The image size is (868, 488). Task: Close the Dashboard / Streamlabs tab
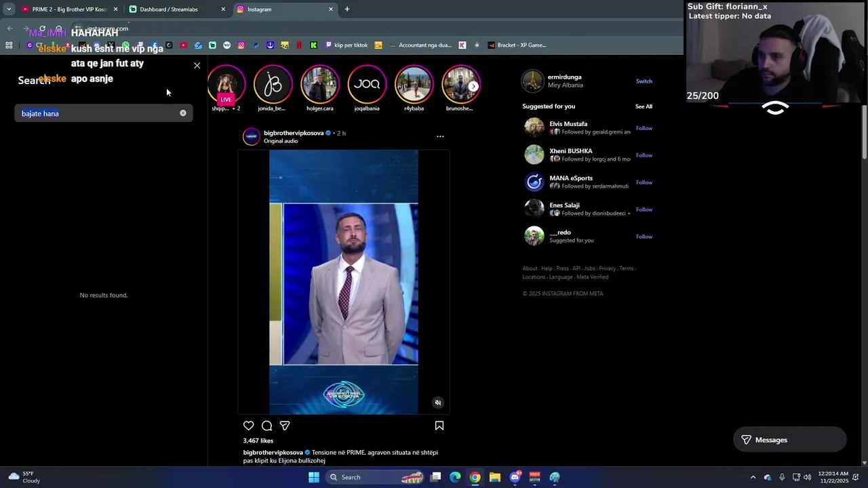[x=223, y=9]
